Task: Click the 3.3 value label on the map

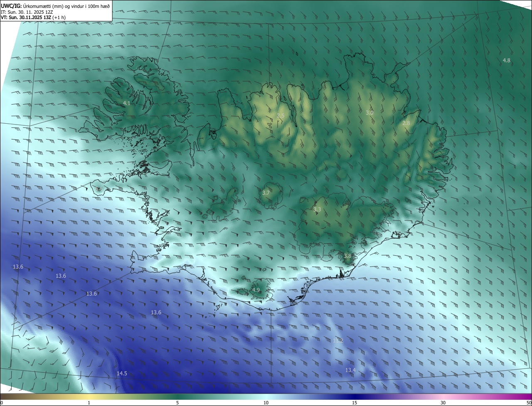Action: click(317, 209)
